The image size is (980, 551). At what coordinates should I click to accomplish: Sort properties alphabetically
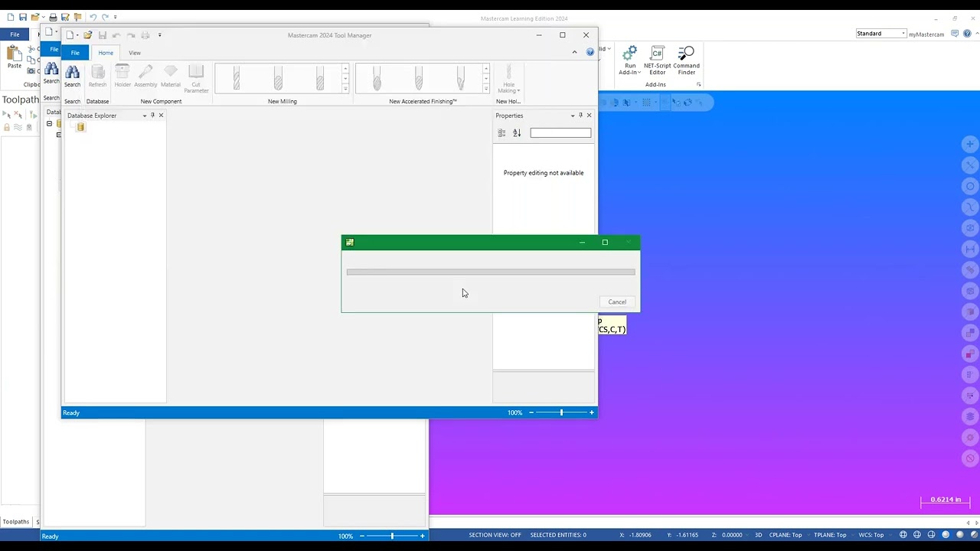[x=517, y=133]
